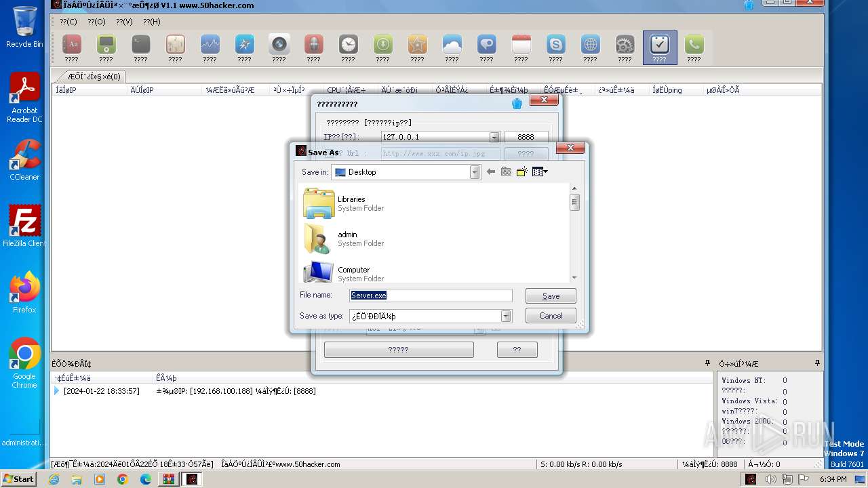Click Up One Level folder icon

pyautogui.click(x=506, y=172)
